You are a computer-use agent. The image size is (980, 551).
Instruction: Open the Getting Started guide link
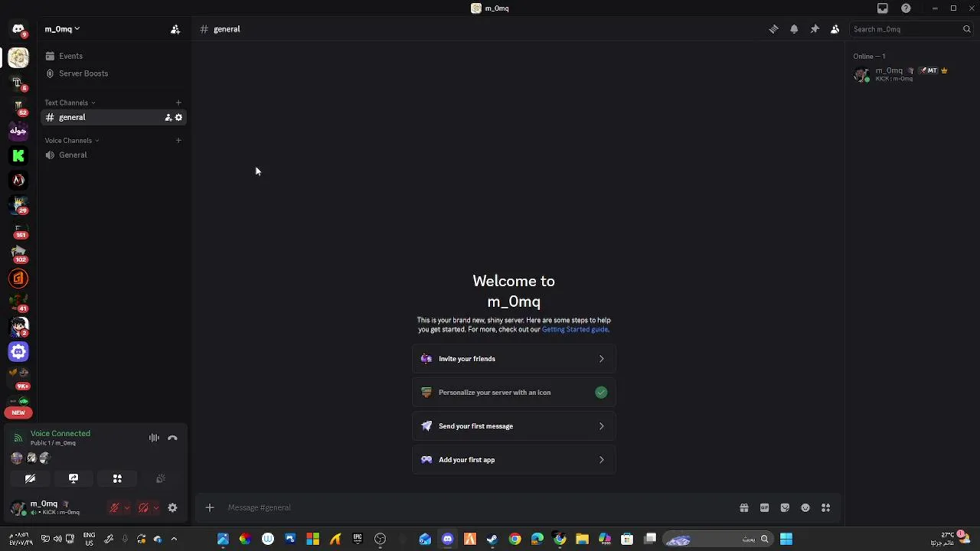pos(575,329)
